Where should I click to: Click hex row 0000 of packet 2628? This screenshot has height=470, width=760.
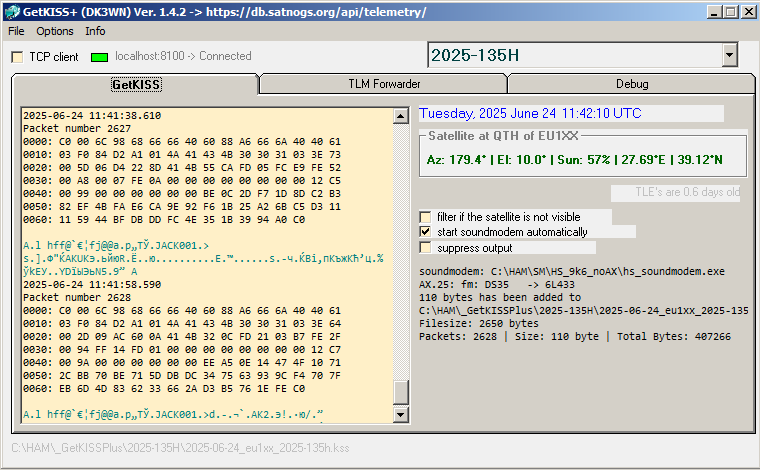182,311
